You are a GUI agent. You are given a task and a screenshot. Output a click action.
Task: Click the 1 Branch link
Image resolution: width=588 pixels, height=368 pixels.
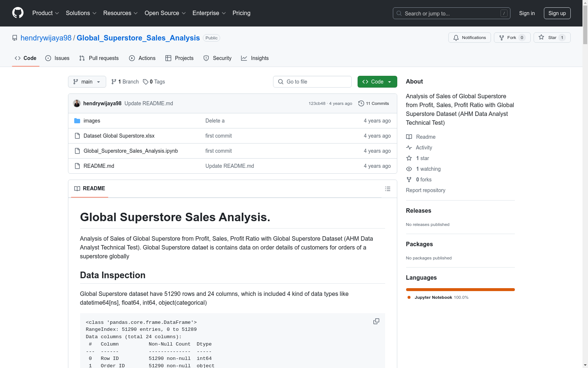[x=125, y=82]
